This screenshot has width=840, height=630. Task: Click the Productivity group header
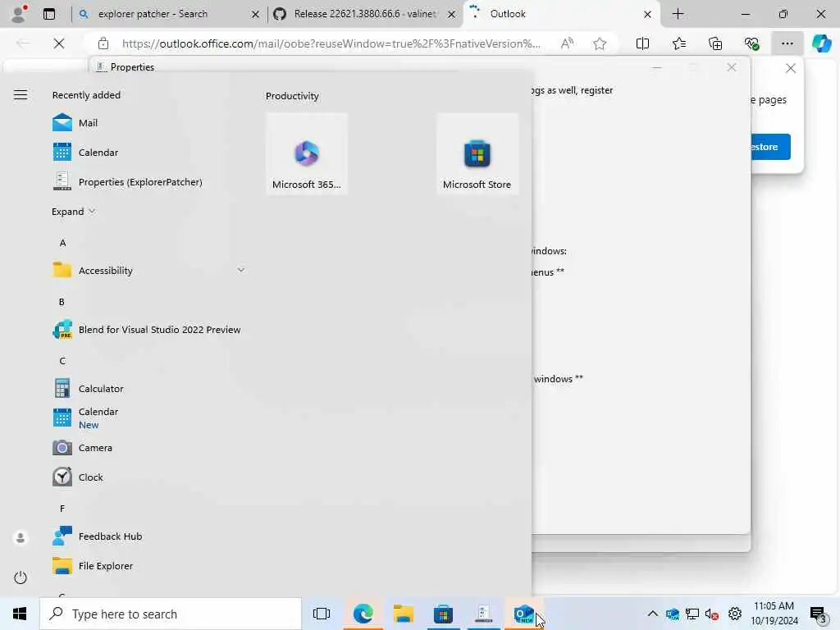(293, 96)
